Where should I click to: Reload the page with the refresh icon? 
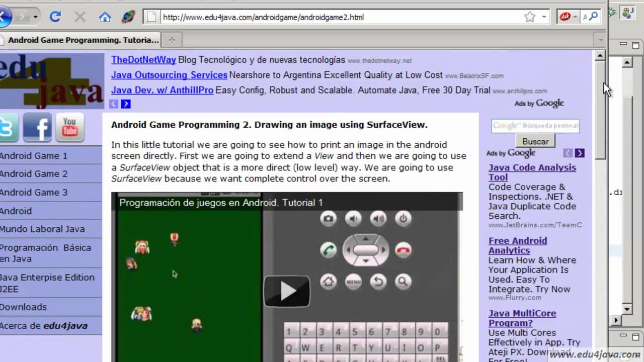(55, 17)
